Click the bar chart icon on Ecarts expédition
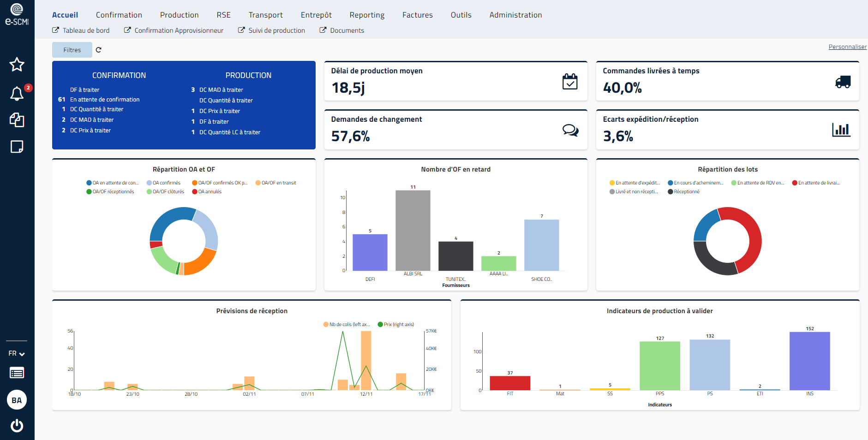Screen dimensions: 868x440 842,130
